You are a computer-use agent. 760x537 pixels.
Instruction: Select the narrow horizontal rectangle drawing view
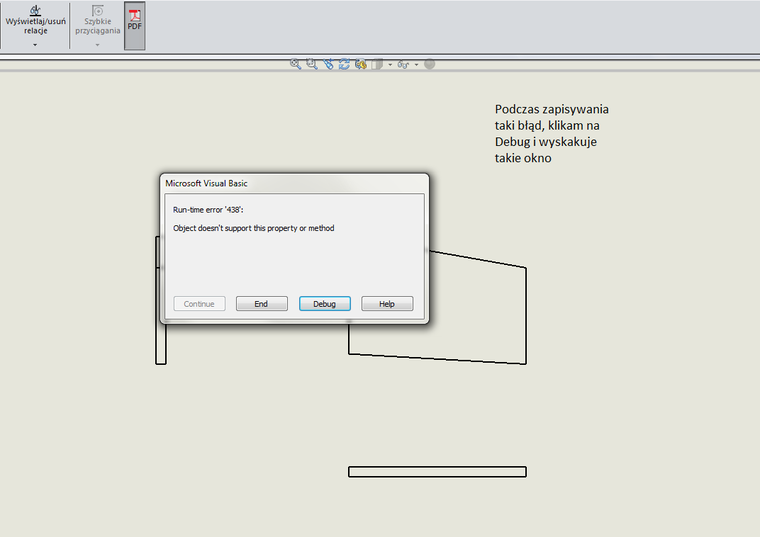(437, 472)
